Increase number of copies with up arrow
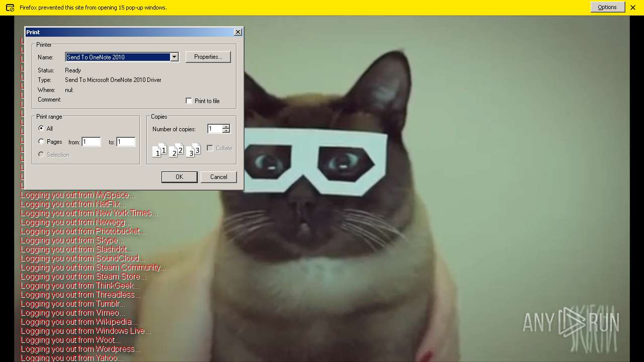The image size is (644, 362). click(226, 127)
